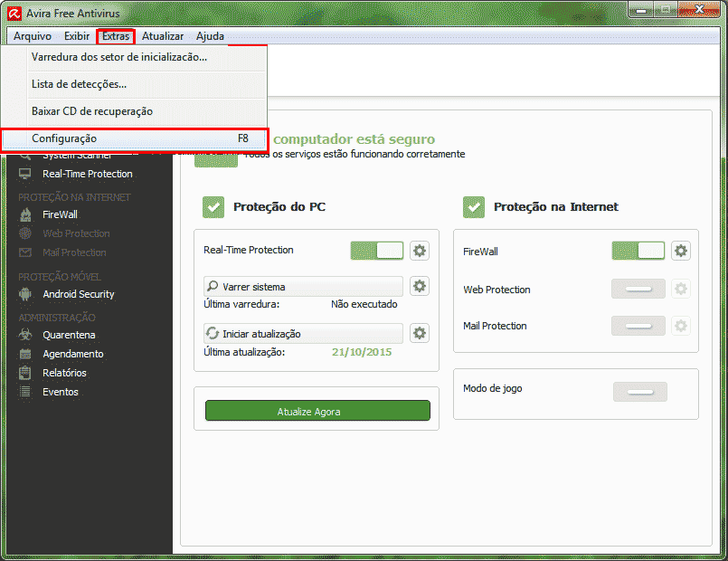The image size is (728, 561).
Task: Open Varrer sistema gear settings
Action: point(420,286)
